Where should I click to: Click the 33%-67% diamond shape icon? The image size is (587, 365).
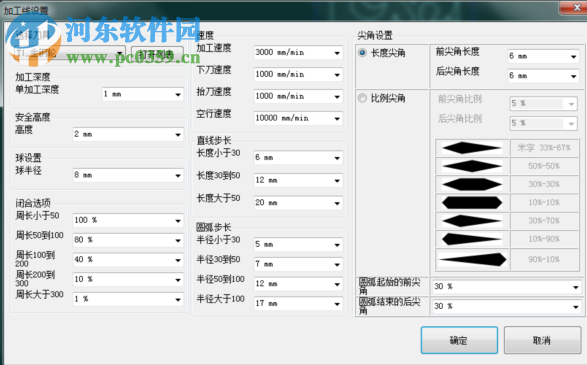click(x=472, y=148)
